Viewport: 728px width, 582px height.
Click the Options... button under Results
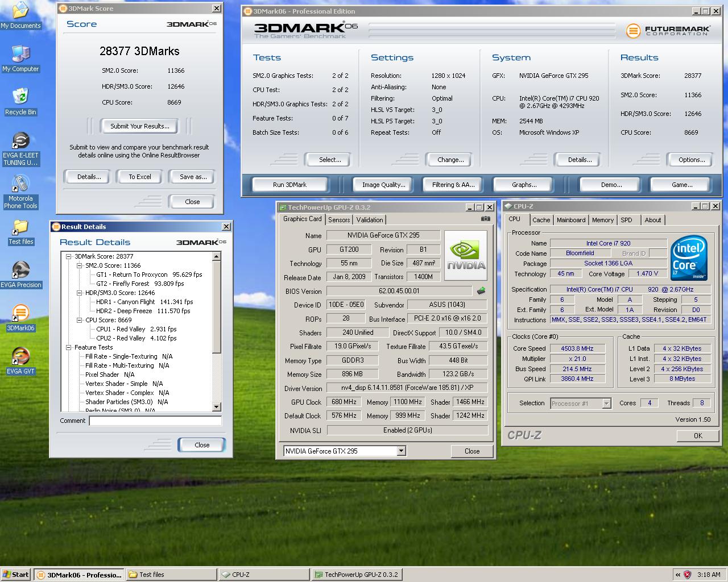pos(691,160)
